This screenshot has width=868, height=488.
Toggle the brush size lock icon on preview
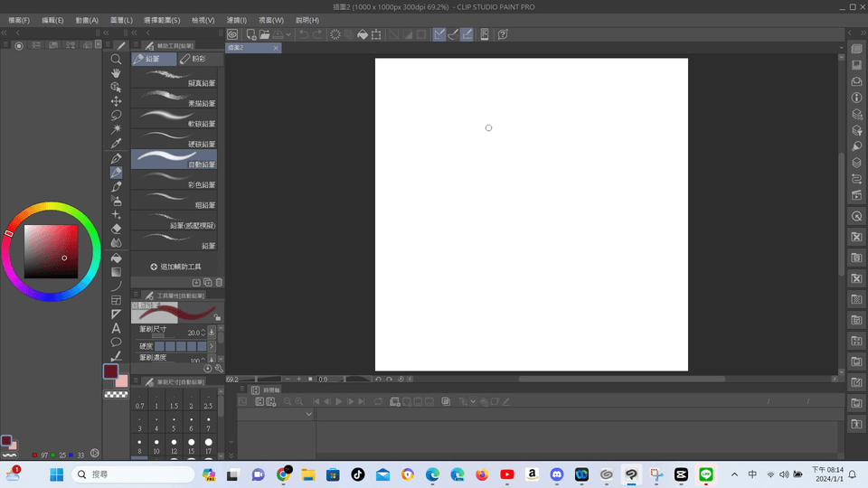pos(218,317)
